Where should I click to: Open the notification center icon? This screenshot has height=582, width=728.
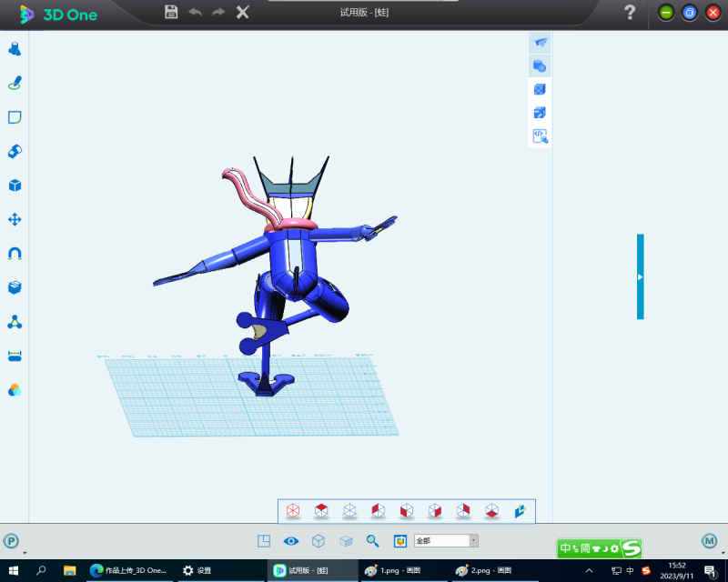tap(711, 571)
